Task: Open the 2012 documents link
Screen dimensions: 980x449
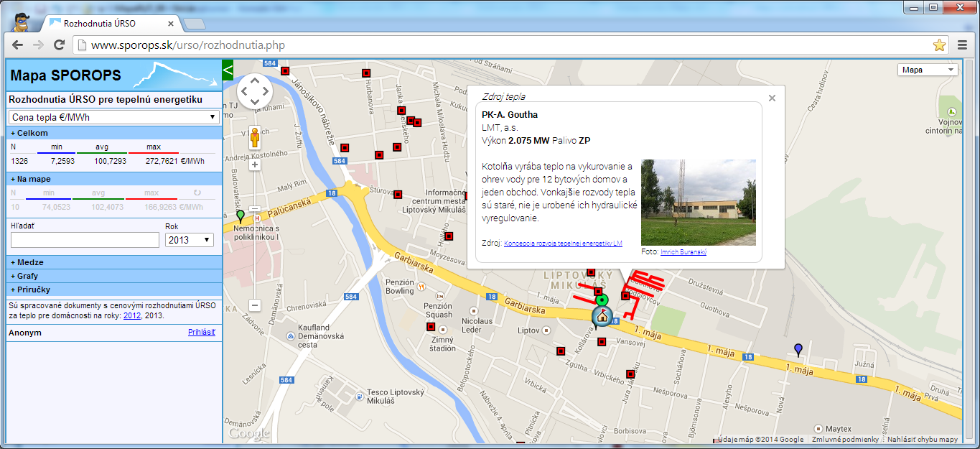Action: click(132, 315)
